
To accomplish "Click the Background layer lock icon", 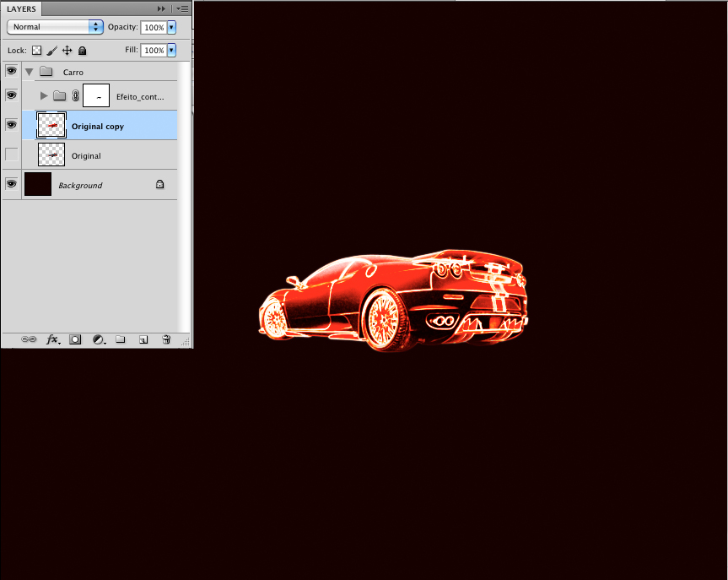I will point(159,185).
